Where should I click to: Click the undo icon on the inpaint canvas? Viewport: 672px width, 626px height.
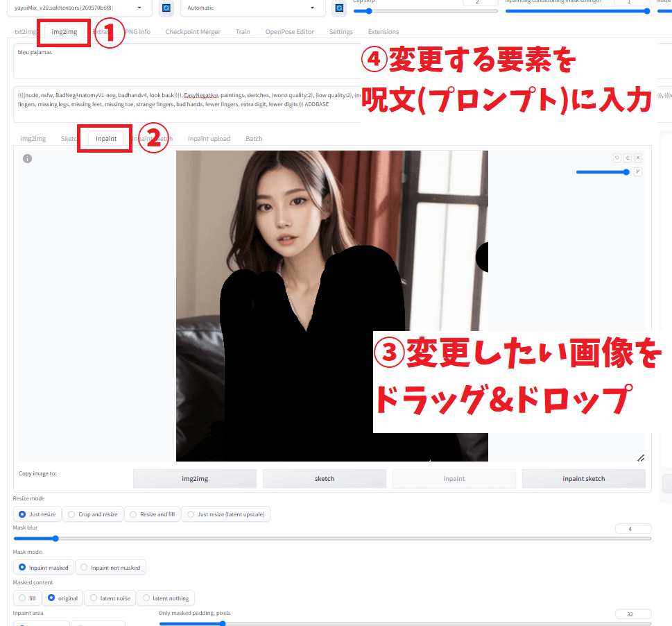pos(617,158)
